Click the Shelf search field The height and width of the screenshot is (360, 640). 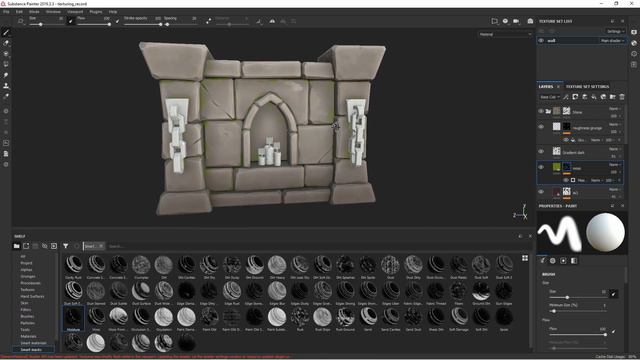310,246
